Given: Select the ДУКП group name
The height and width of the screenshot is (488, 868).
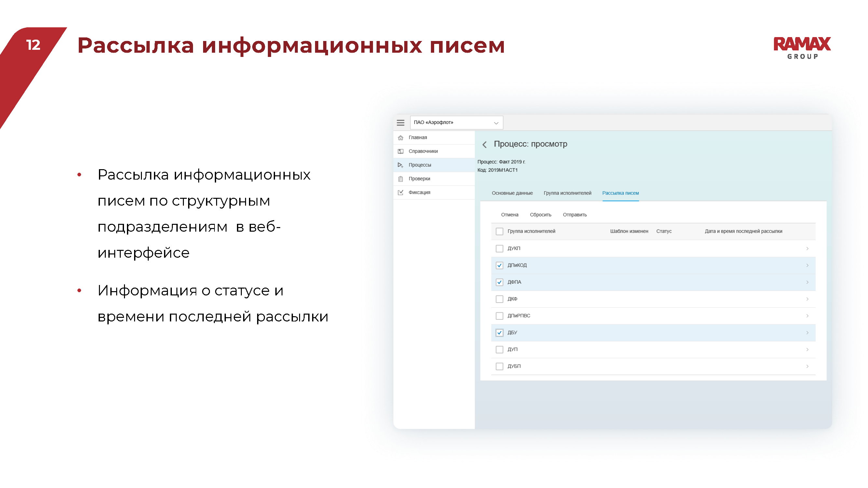Looking at the screenshot, I should coord(514,249).
